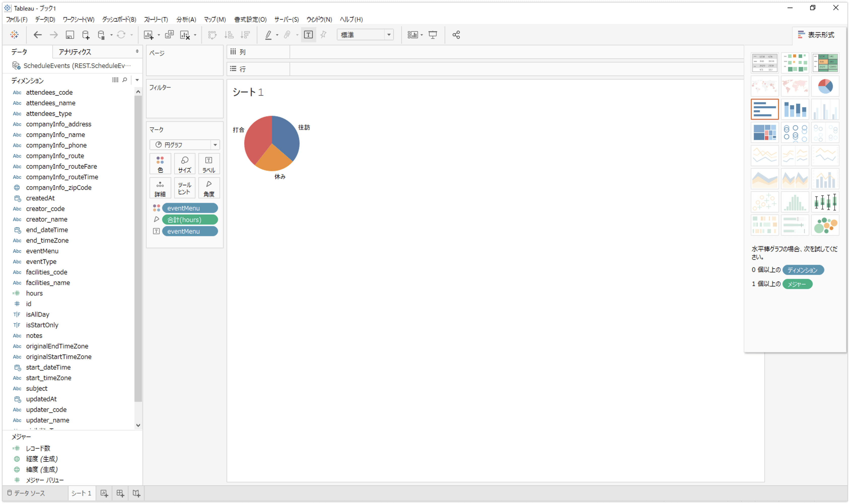850x504 pixels.
Task: Click the New dashboard tab icon
Action: coord(120,493)
